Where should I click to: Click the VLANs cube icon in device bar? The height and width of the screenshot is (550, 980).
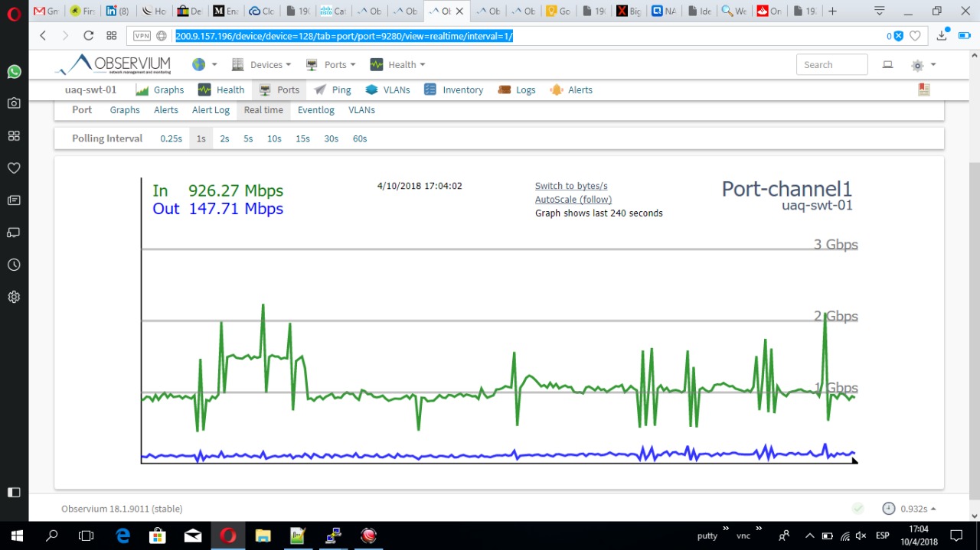click(372, 89)
